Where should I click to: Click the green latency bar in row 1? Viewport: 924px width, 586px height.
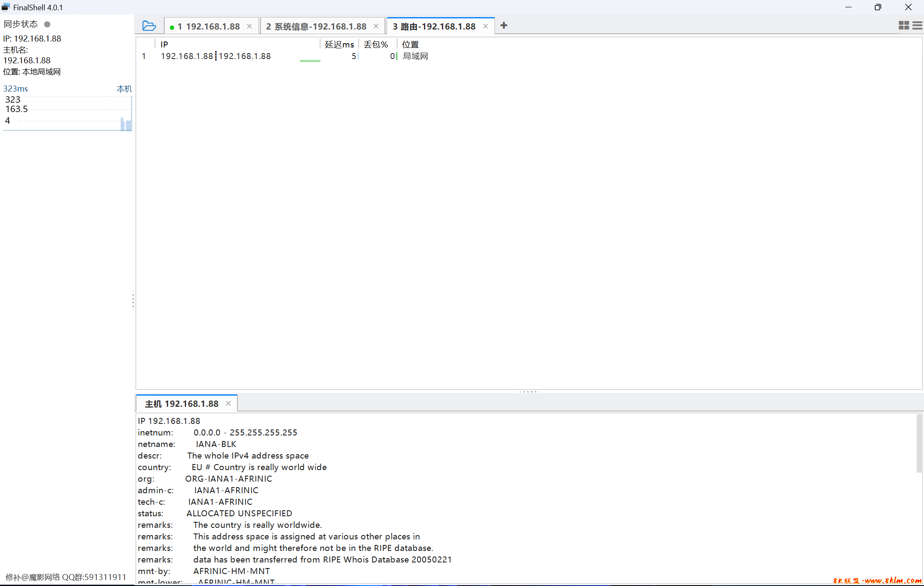coord(310,61)
